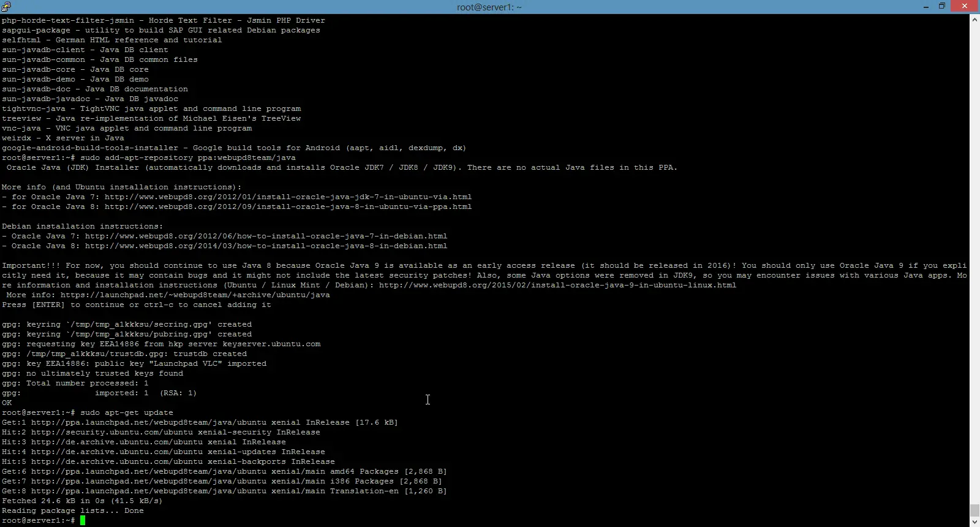Click the 'Hit:2' xenial-security line
980x527 pixels.
click(x=161, y=432)
